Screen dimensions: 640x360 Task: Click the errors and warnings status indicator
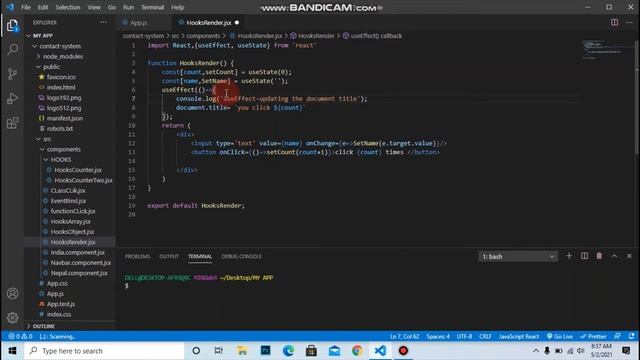pyautogui.click(x=20, y=336)
